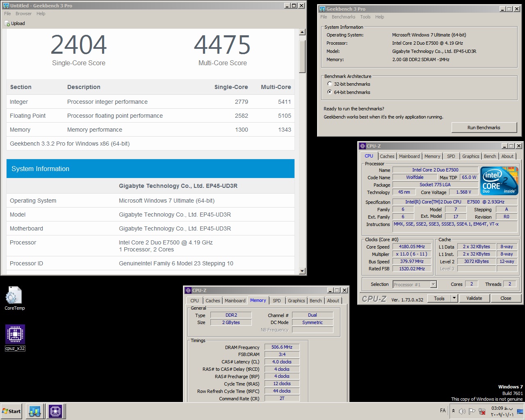This screenshot has height=420, width=525.
Task: Click CPU-Z taskbar icon
Action: coord(55,411)
